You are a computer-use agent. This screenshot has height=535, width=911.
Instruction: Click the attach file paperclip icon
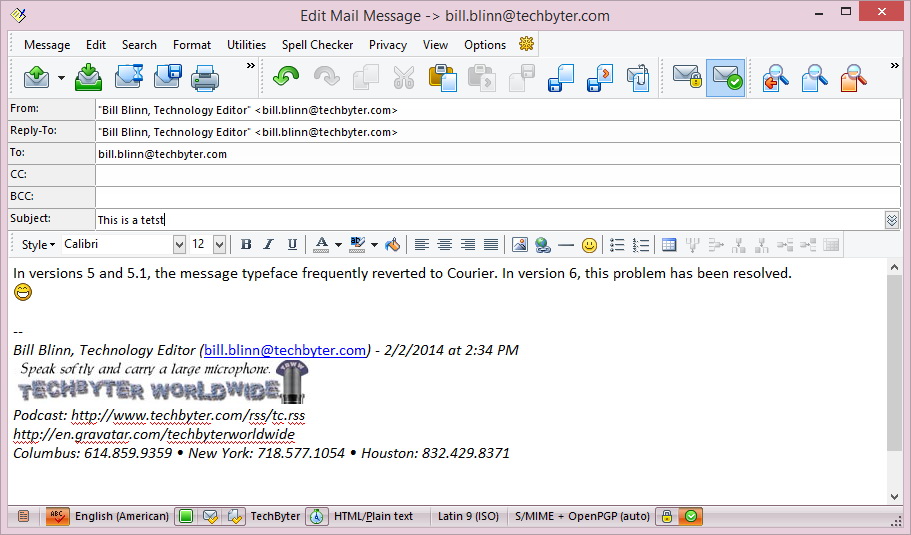[637, 78]
